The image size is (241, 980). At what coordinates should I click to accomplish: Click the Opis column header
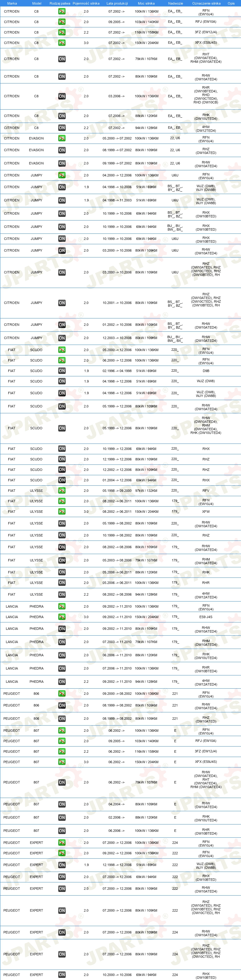pyautogui.click(x=231, y=3)
